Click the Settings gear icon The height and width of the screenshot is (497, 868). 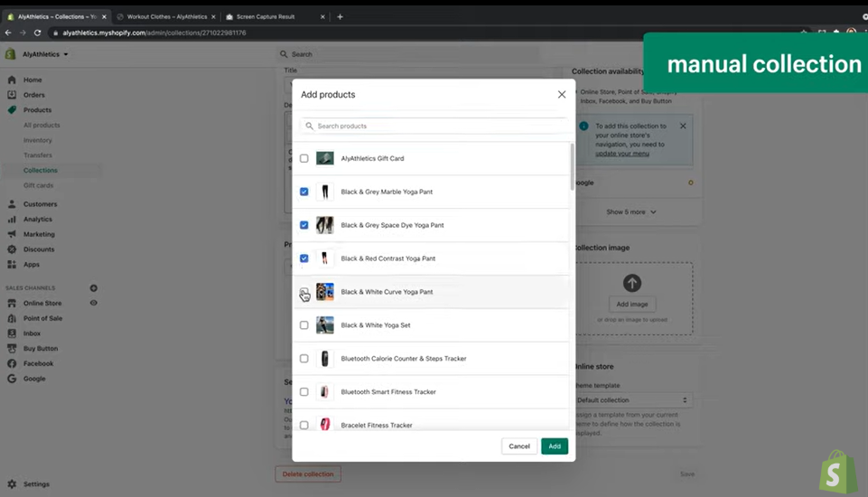click(12, 484)
